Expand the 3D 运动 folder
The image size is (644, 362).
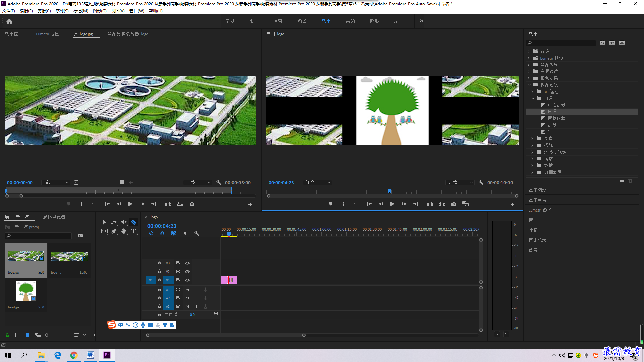click(532, 92)
